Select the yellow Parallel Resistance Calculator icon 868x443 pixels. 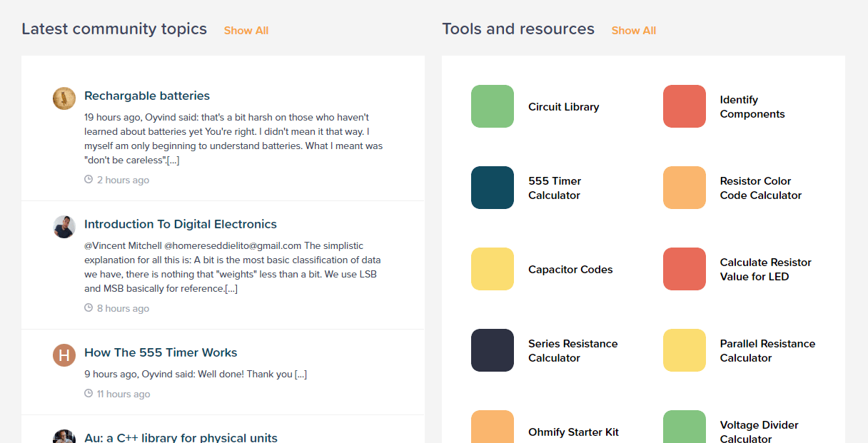pos(684,350)
